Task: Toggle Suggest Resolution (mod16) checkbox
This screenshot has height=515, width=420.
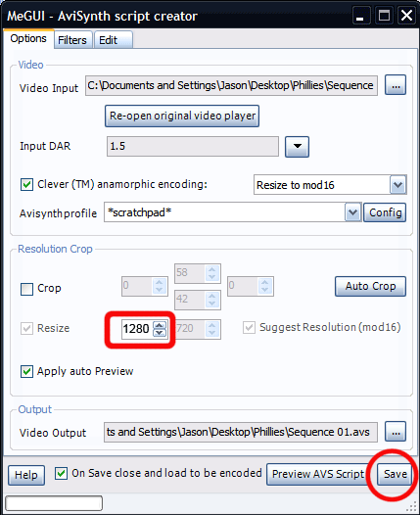Action: click(249, 327)
